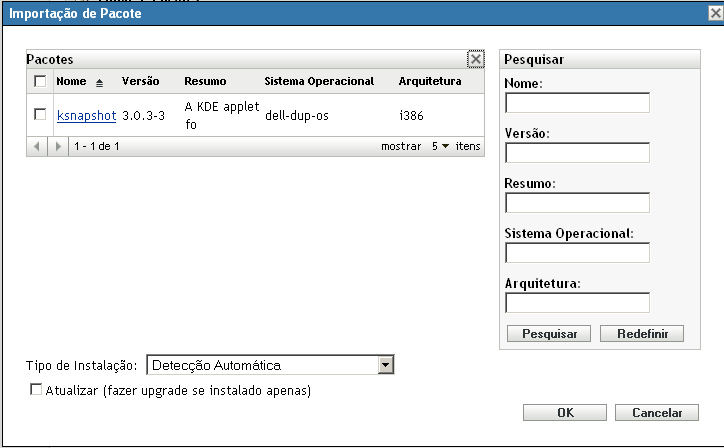Open the ksnapshot package link
The height and width of the screenshot is (448, 724).
pyautogui.click(x=86, y=115)
